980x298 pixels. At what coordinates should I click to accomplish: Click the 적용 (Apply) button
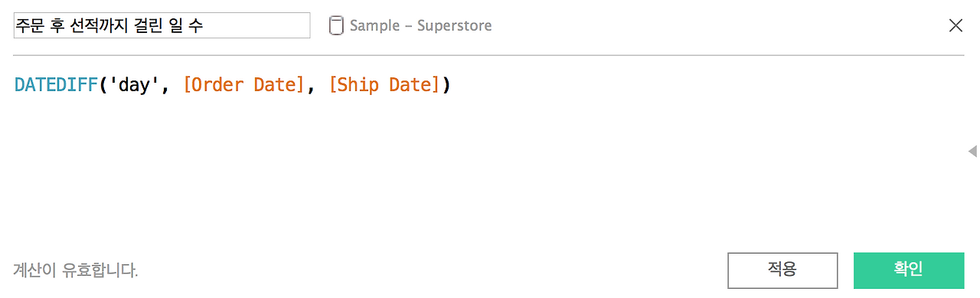tap(782, 270)
